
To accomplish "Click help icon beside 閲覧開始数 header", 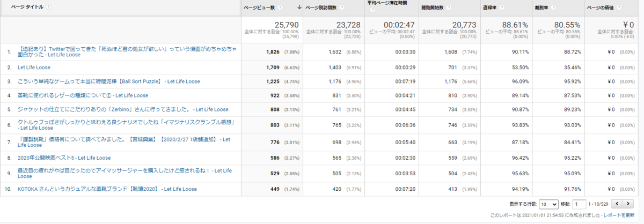I will pos(449,8).
